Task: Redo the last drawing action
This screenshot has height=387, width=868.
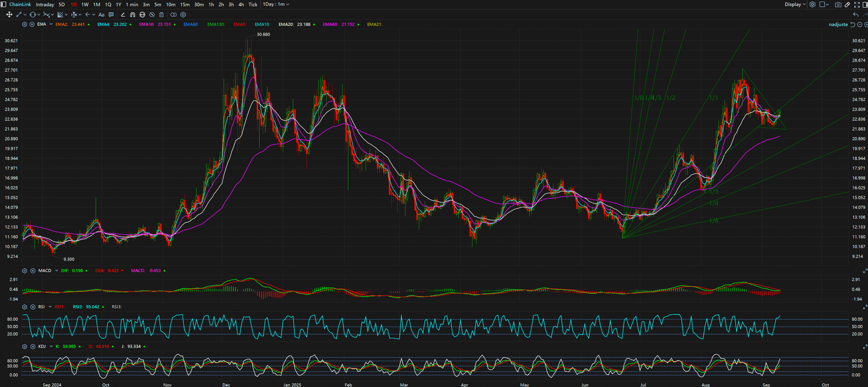Action: pos(865,15)
